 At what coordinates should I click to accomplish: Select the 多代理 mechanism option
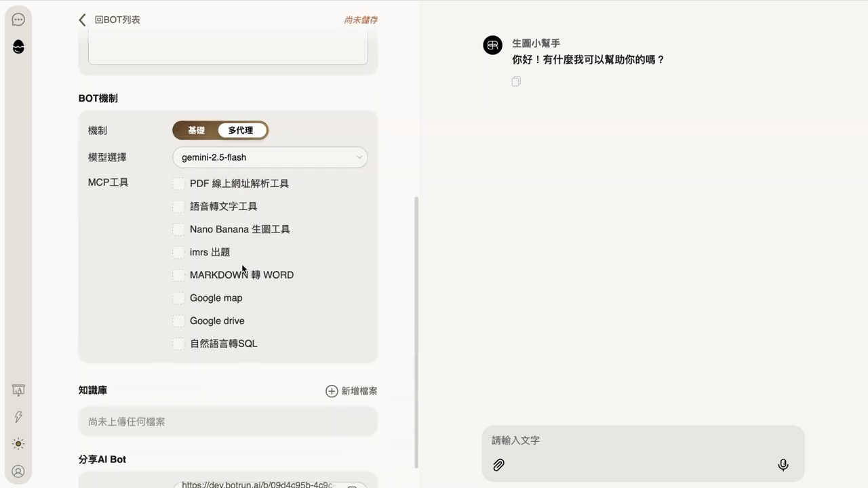tap(241, 130)
